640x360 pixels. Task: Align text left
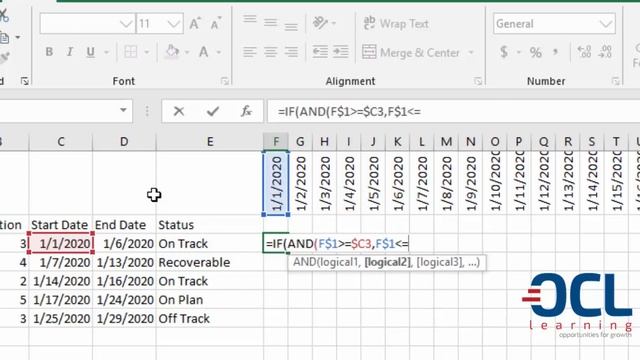point(250,52)
